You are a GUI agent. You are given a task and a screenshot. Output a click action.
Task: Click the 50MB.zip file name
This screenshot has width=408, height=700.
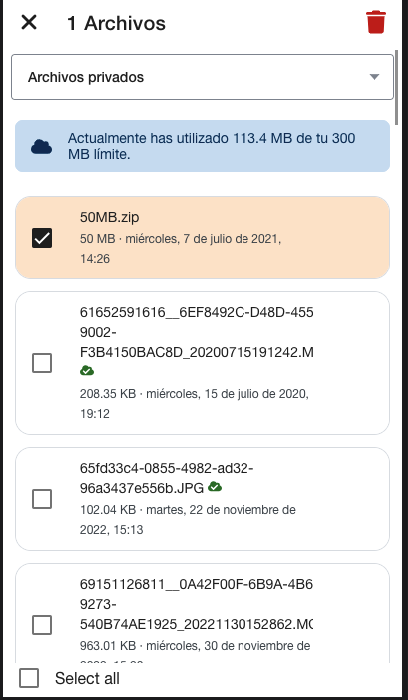click(109, 217)
